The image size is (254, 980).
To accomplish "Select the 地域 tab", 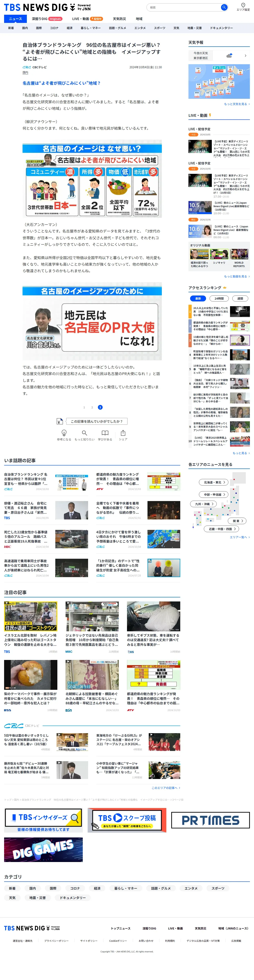I will pyautogui.click(x=139, y=19).
